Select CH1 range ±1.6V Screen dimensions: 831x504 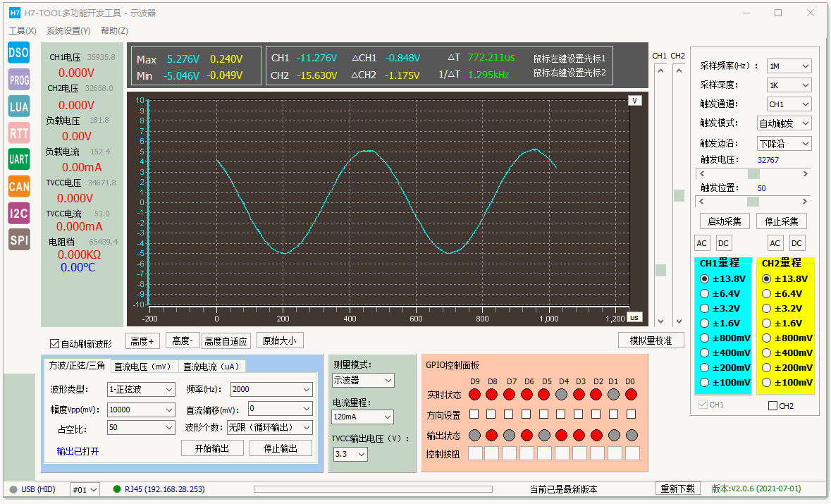pyautogui.click(x=704, y=324)
